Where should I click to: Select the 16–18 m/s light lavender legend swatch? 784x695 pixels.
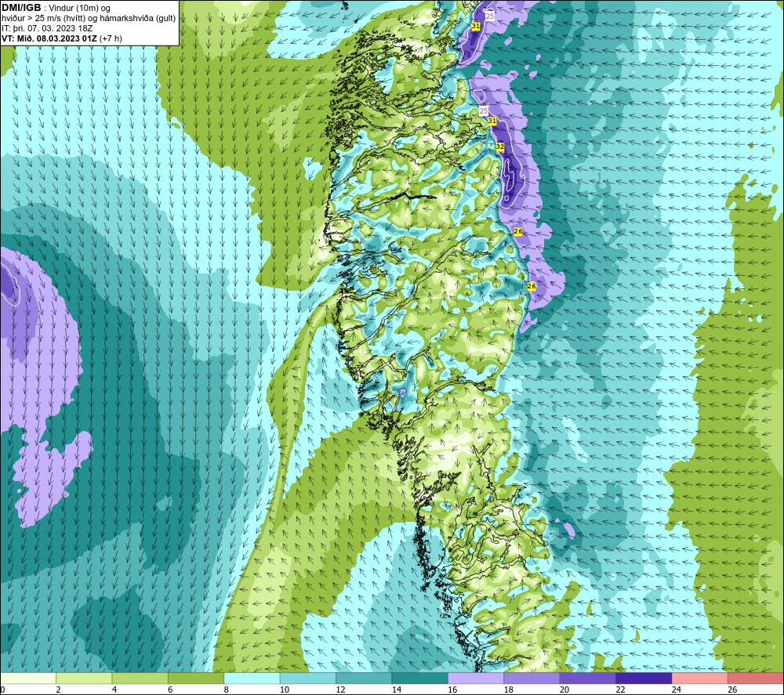(x=476, y=679)
